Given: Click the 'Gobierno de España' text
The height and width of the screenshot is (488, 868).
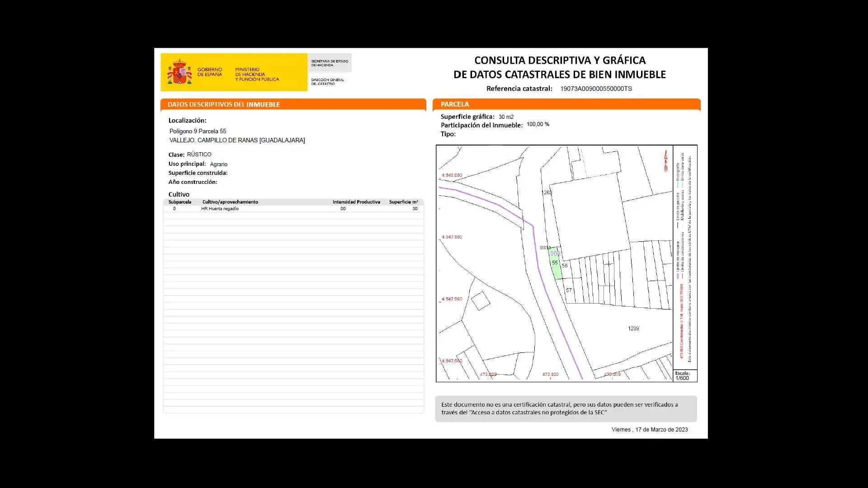Looking at the screenshot, I should [x=209, y=72].
